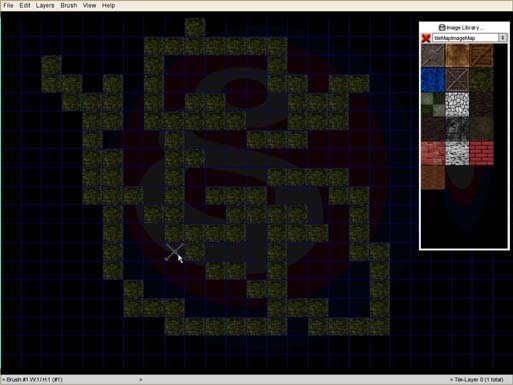Select the green checkered tile
Viewport: 513px width, 385px height.
[x=433, y=104]
